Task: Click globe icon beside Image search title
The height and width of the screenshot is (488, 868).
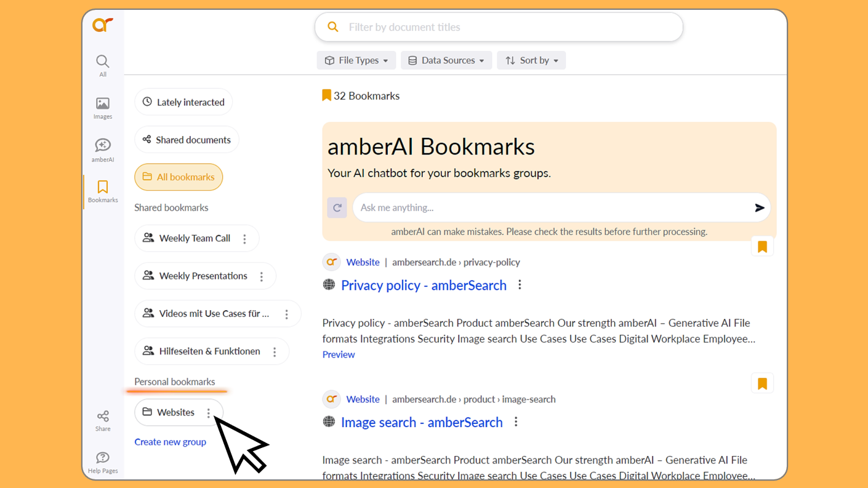Action: [x=329, y=422]
